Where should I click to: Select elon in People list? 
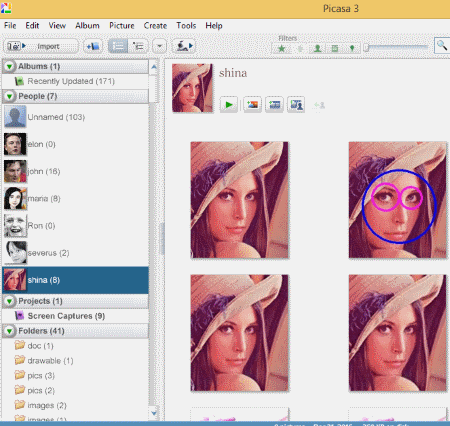tap(75, 144)
